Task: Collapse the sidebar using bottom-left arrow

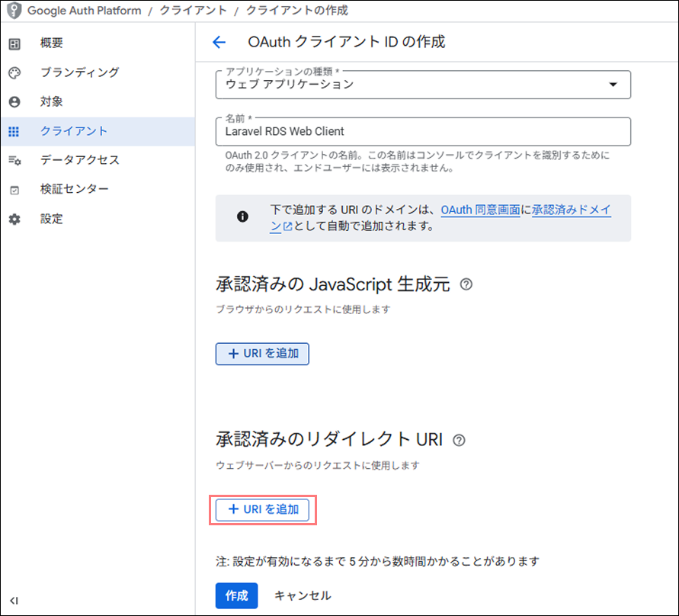Action: click(14, 601)
